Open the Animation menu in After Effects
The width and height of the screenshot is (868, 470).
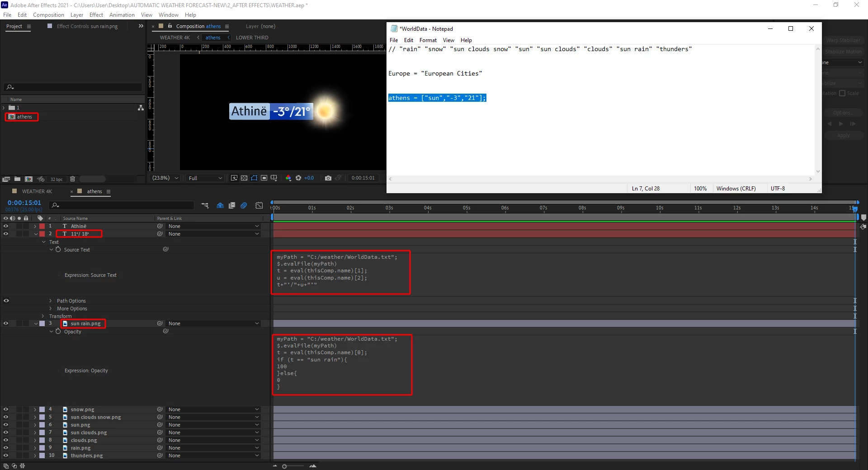click(x=122, y=15)
